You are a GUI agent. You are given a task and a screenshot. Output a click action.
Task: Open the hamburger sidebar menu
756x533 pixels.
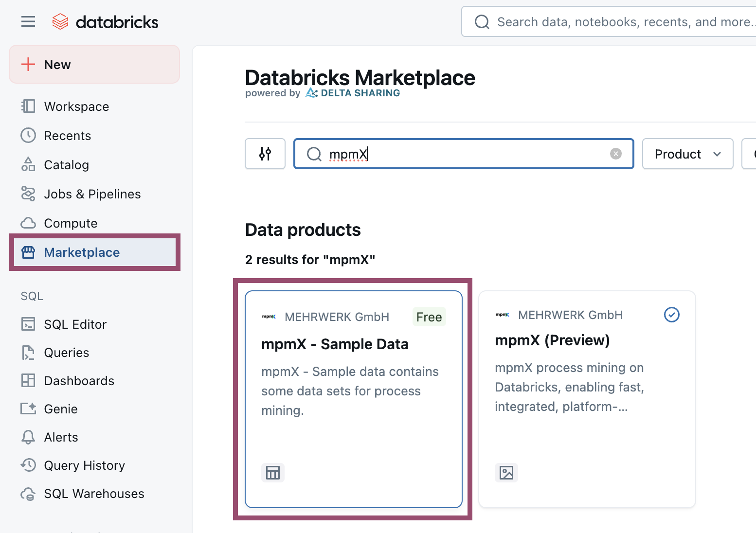tap(28, 21)
